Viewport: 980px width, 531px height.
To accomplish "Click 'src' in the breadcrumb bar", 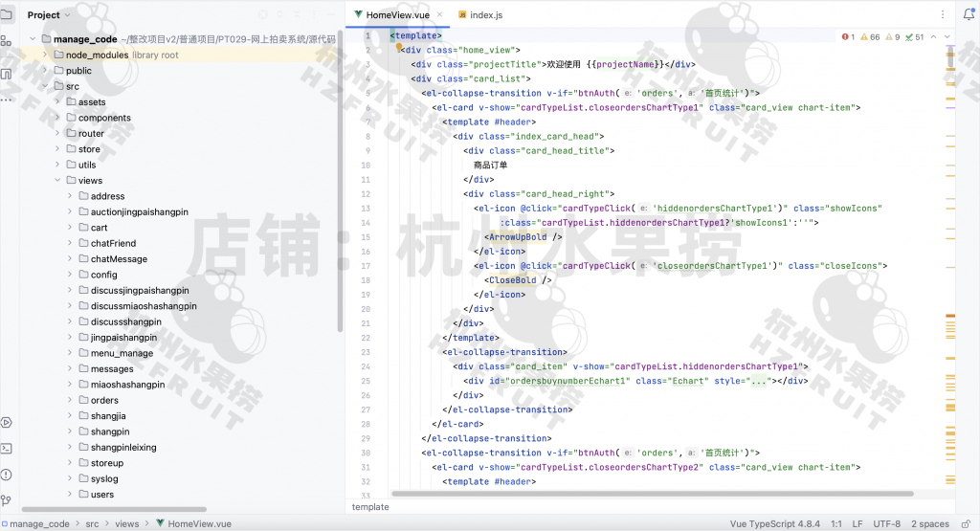I will coord(92,524).
